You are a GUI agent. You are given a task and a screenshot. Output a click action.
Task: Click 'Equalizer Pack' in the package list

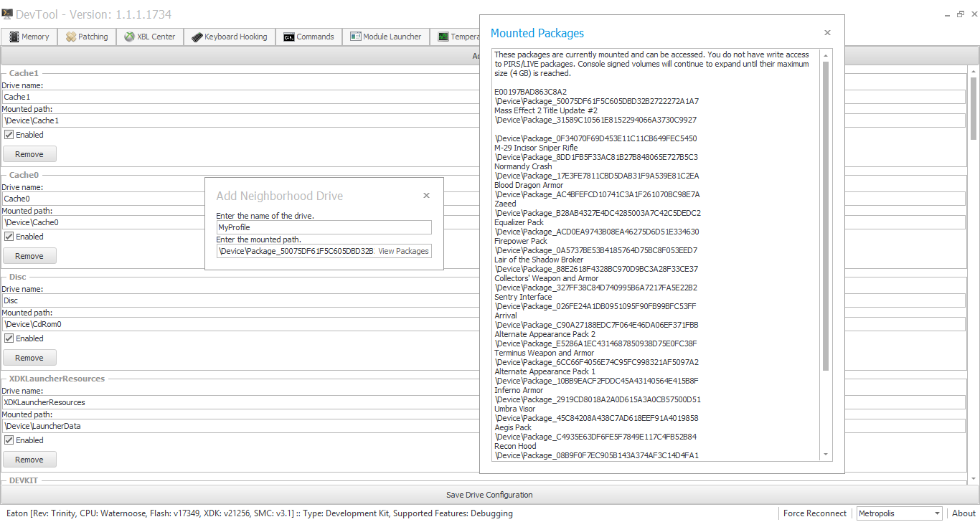[x=519, y=222]
